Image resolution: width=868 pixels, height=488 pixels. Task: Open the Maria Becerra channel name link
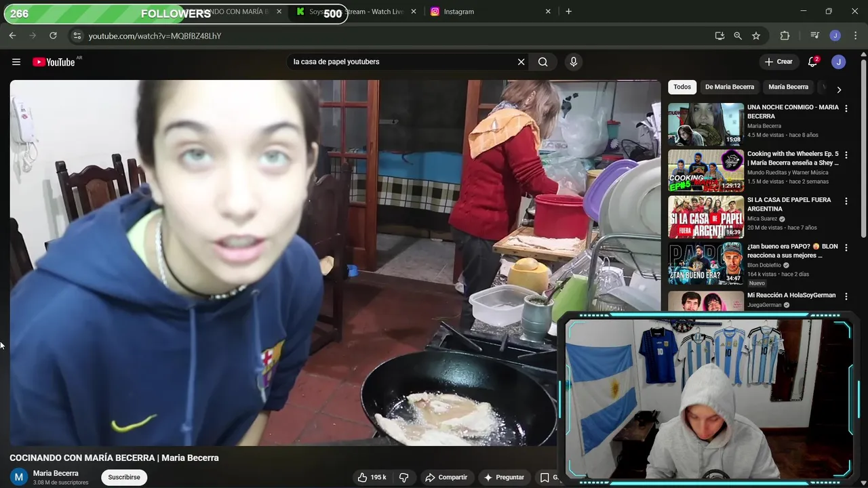56,473
